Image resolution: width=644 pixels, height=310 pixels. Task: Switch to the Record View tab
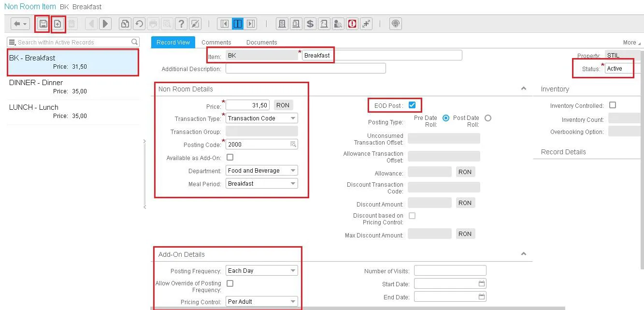click(x=173, y=42)
